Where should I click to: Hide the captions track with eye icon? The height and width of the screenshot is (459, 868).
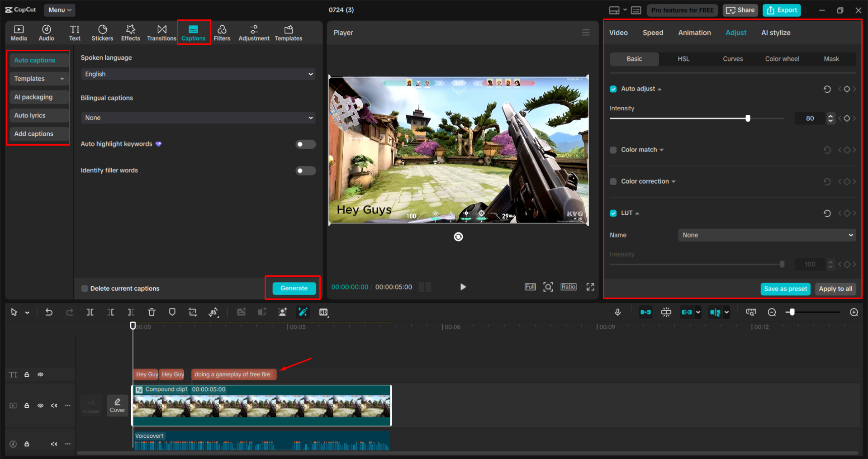point(41,374)
